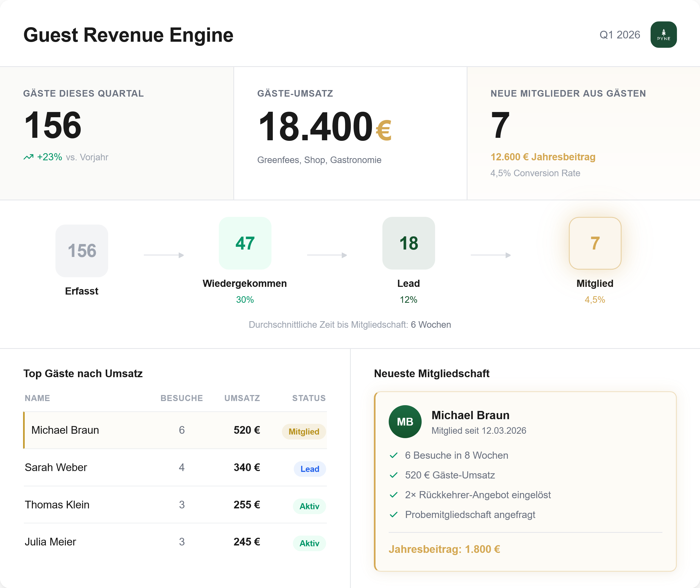Select the 156 Erfasst funnel box
Screen dimensions: 700x588
pyautogui.click(x=82, y=251)
